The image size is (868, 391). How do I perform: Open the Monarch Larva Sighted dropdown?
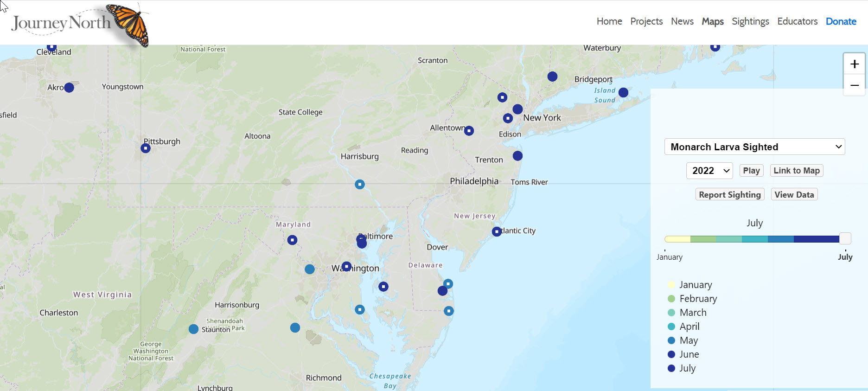tap(754, 147)
